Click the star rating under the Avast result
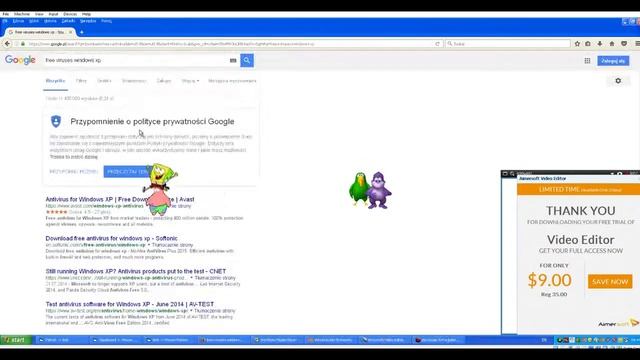640x360 pixels. [x=56, y=212]
